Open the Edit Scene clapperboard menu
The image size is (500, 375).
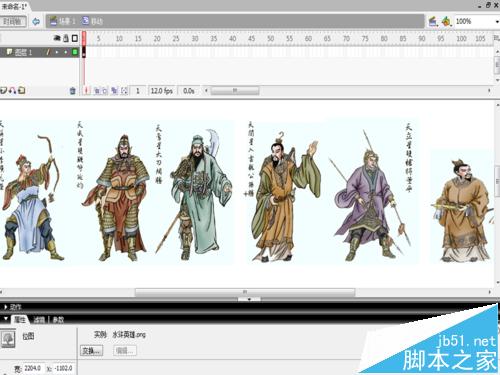[433, 22]
